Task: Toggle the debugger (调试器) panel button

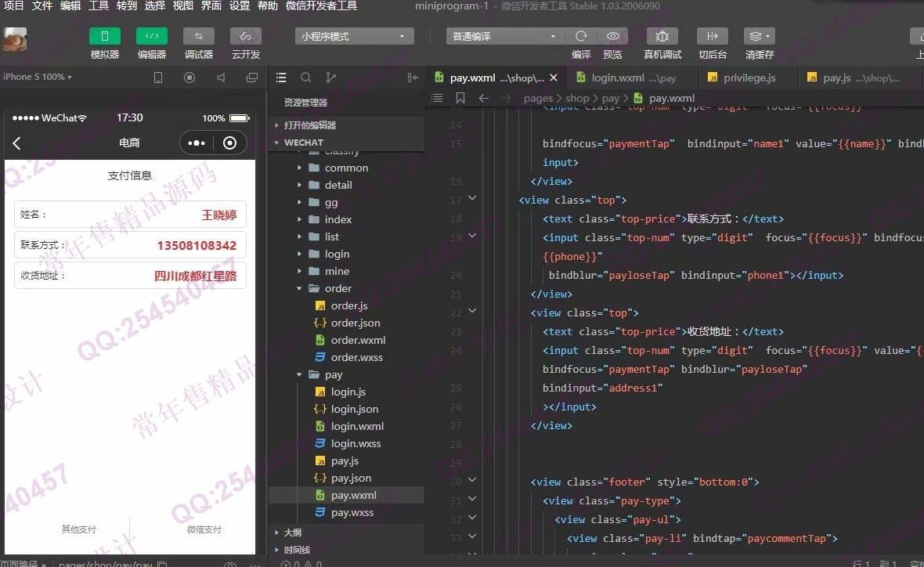Action: tap(199, 37)
